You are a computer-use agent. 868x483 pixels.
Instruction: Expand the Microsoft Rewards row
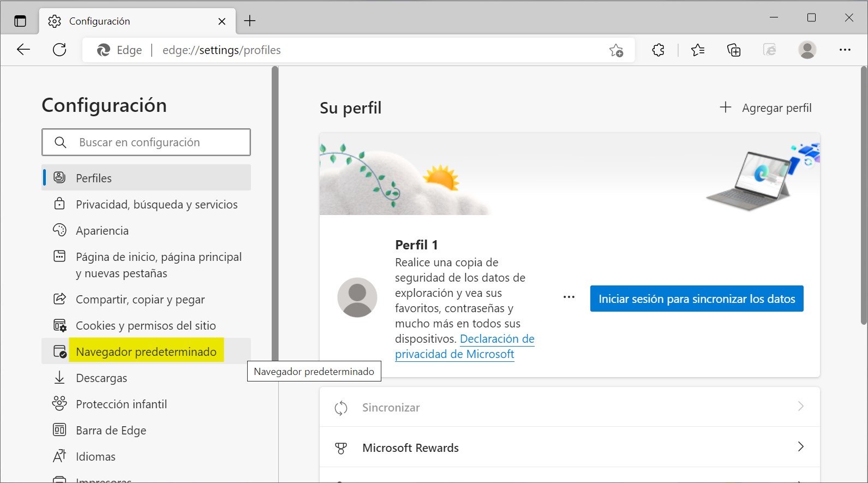[570, 448]
